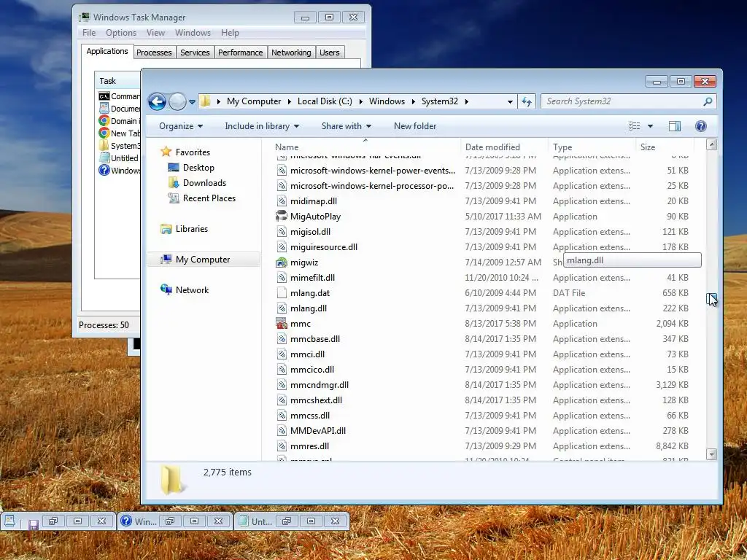The width and height of the screenshot is (747, 560).
Task: Click the Windows breadcrumb segment
Action: [387, 101]
